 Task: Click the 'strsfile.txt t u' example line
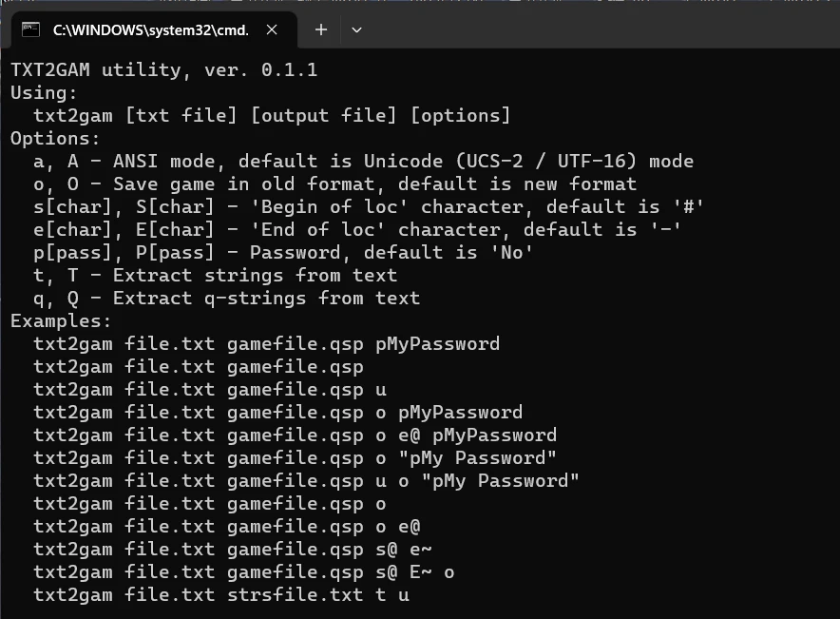click(x=220, y=595)
